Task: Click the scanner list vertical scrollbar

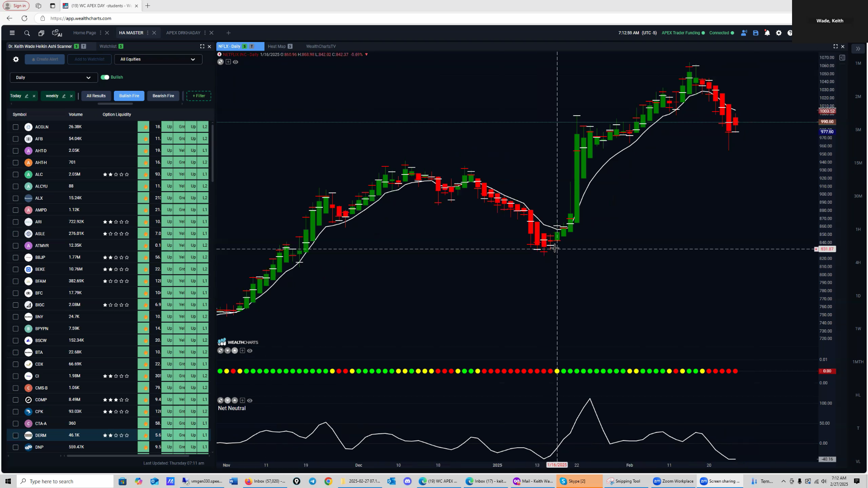Action: [212, 153]
